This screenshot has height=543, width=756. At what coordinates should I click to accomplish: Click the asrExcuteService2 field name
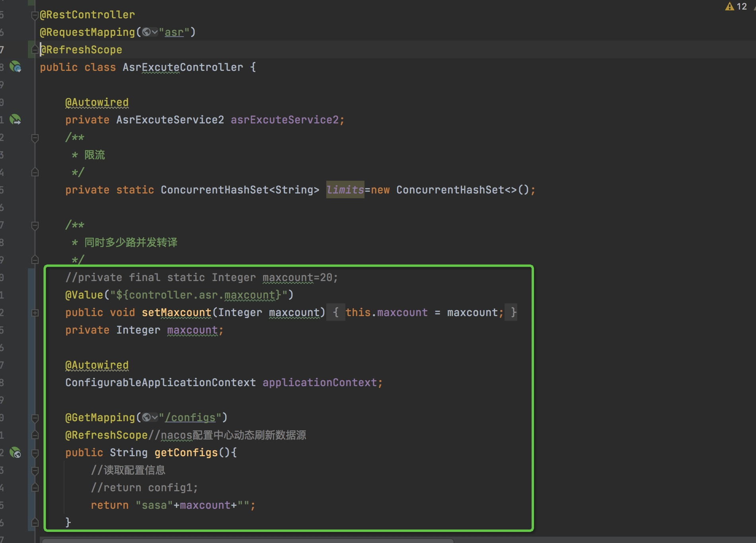284,120
